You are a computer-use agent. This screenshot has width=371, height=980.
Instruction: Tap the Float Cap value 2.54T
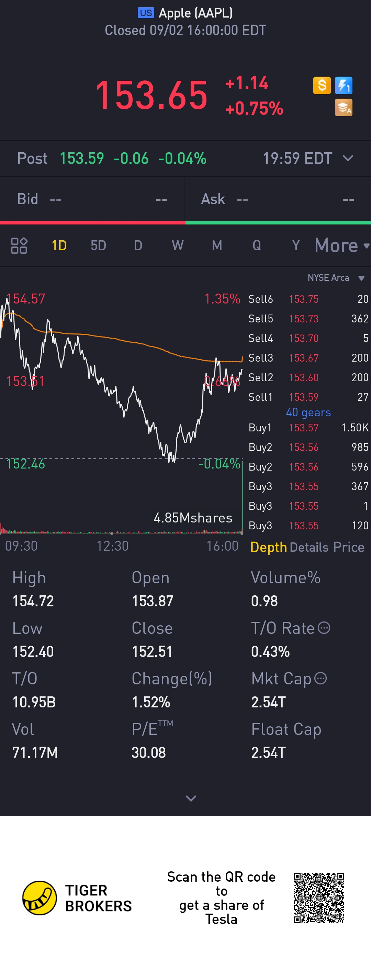268,752
